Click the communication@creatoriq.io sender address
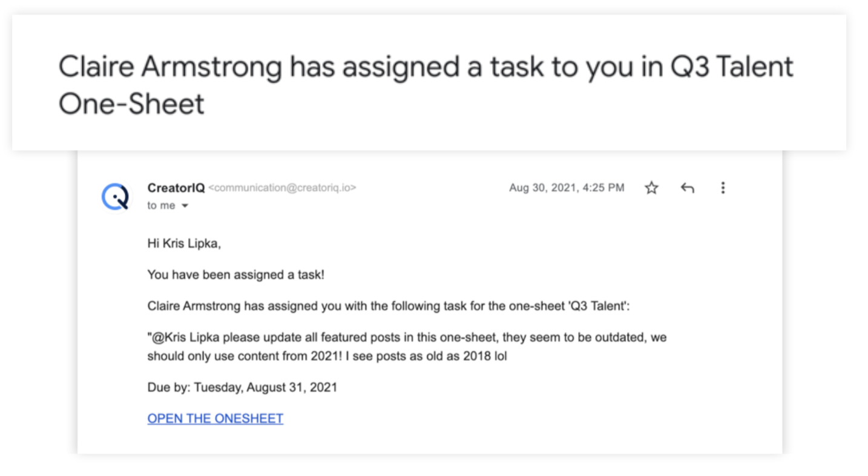This screenshot has height=476, width=868. [x=282, y=188]
